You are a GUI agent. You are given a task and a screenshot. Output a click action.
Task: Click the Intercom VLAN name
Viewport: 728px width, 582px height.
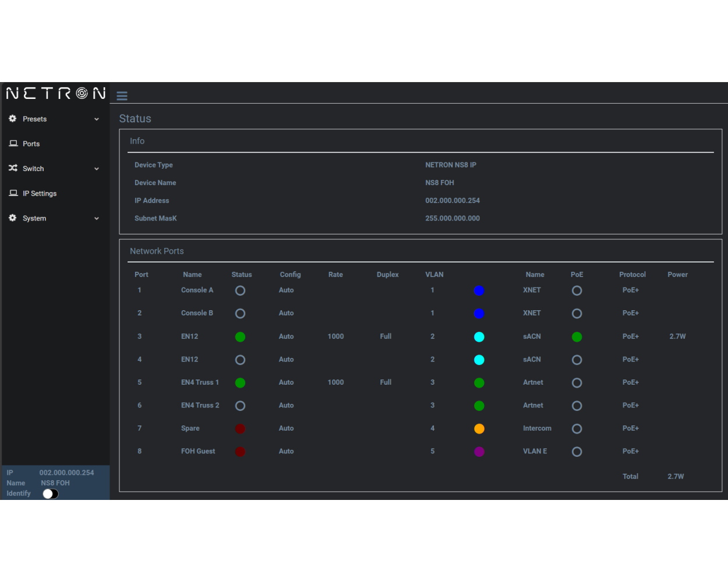pos(537,428)
